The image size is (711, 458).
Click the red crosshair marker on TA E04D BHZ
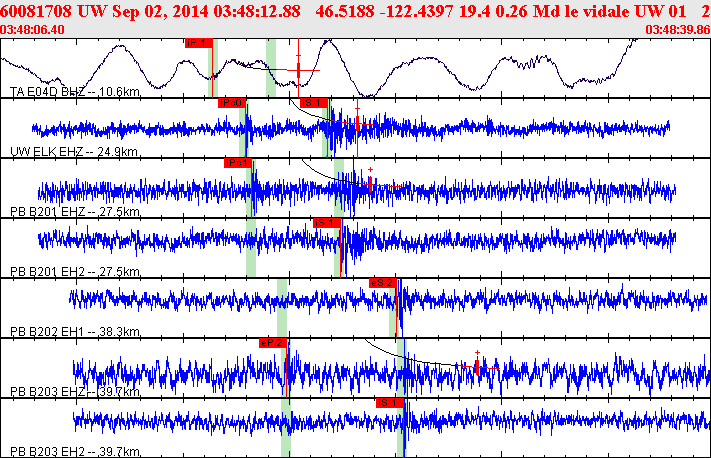(x=298, y=70)
